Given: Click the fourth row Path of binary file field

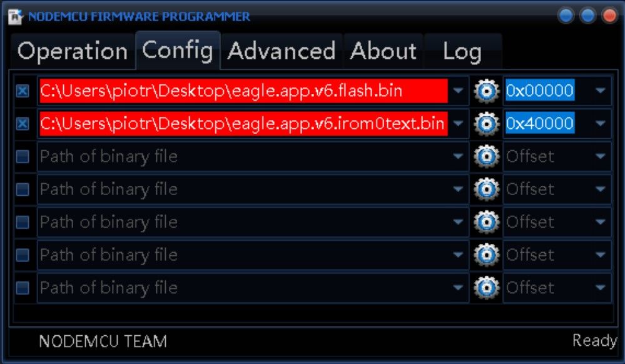Looking at the screenshot, I should 253,189.
